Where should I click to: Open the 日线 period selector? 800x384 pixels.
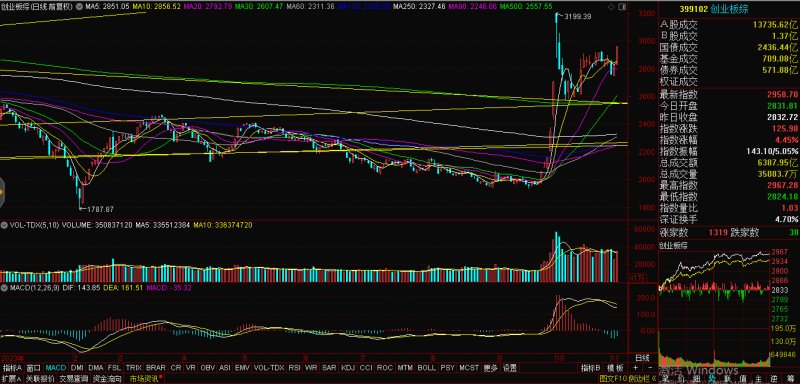click(x=642, y=357)
